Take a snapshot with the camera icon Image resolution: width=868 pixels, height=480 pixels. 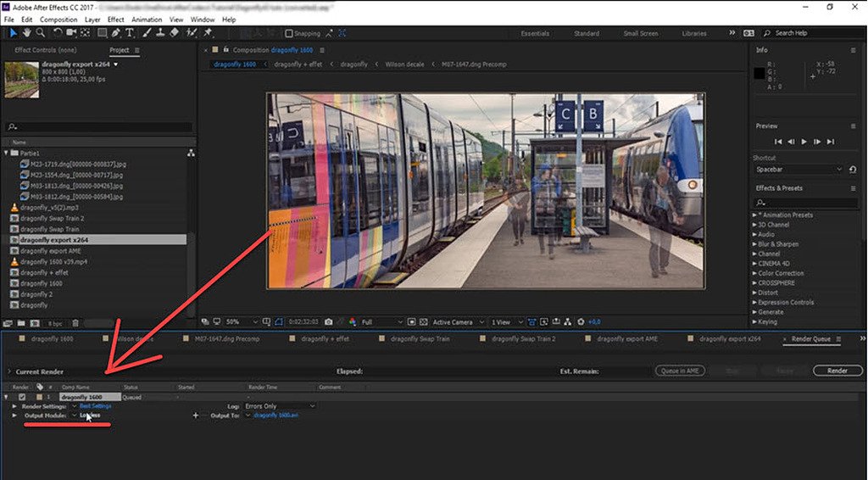pos(329,321)
